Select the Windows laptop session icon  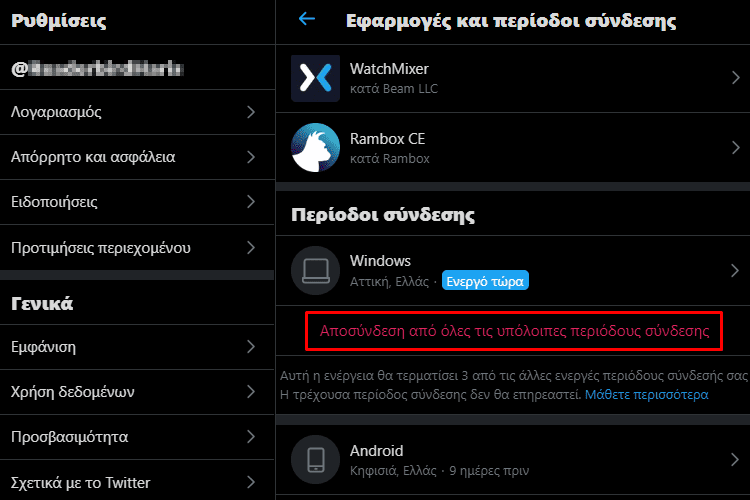(x=315, y=270)
